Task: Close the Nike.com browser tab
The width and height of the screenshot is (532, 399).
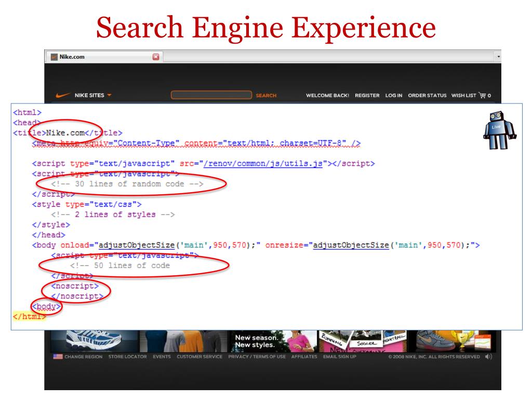Action: pos(156,57)
